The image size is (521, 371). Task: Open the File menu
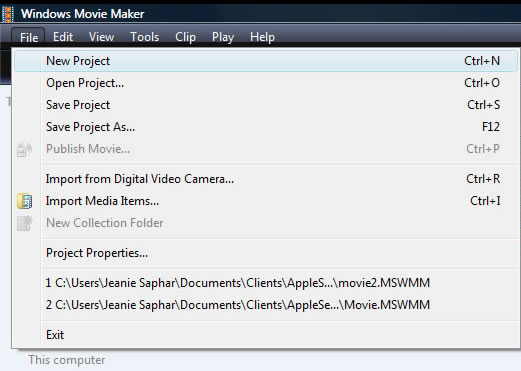[x=29, y=37]
